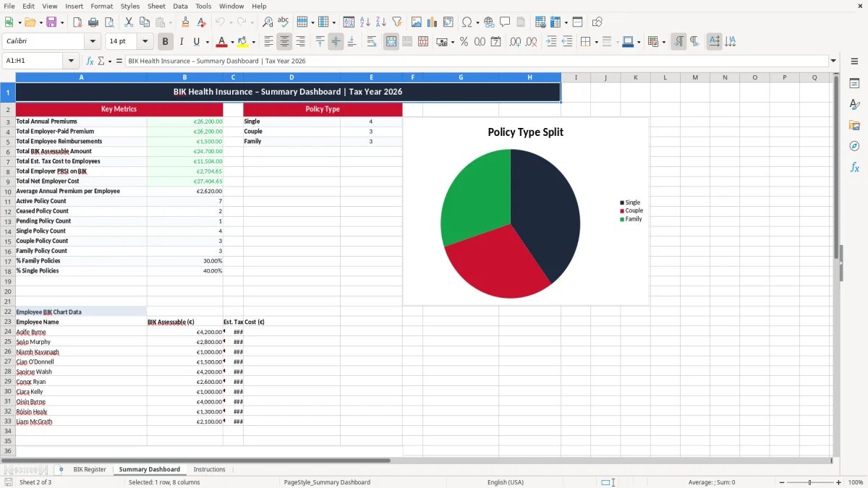Open the Data menu
Screen dimensions: 868x488
click(x=180, y=6)
